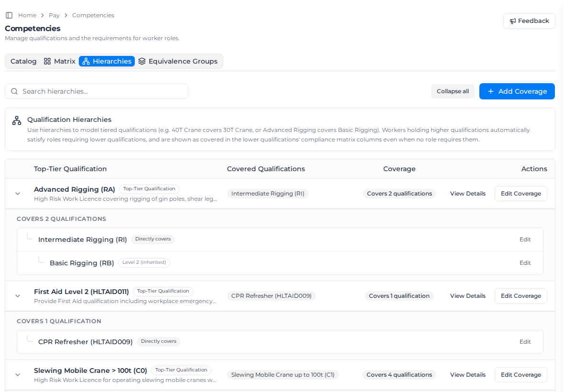Screen dimensions: 563x392
Task: Click Collapse all button
Action: 453,91
